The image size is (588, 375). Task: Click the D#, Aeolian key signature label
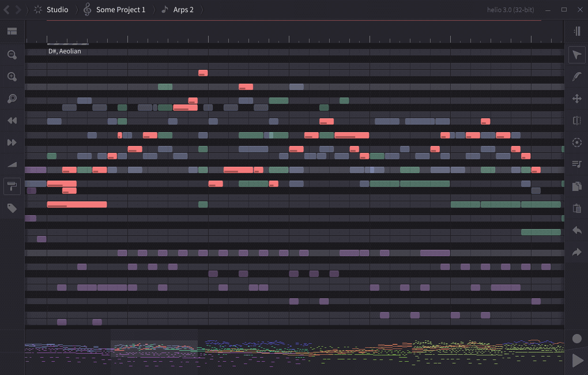[x=65, y=51]
